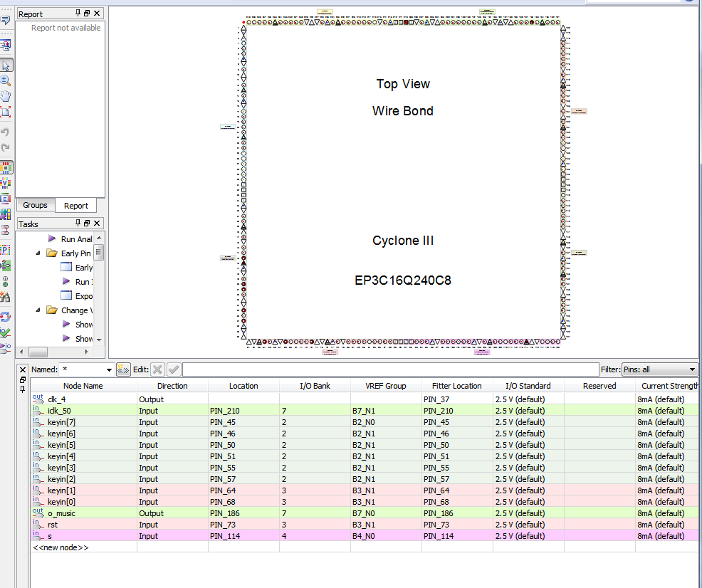Viewport: 702px width, 588px height.
Task: Switch to the Report tab
Action: tap(76, 206)
